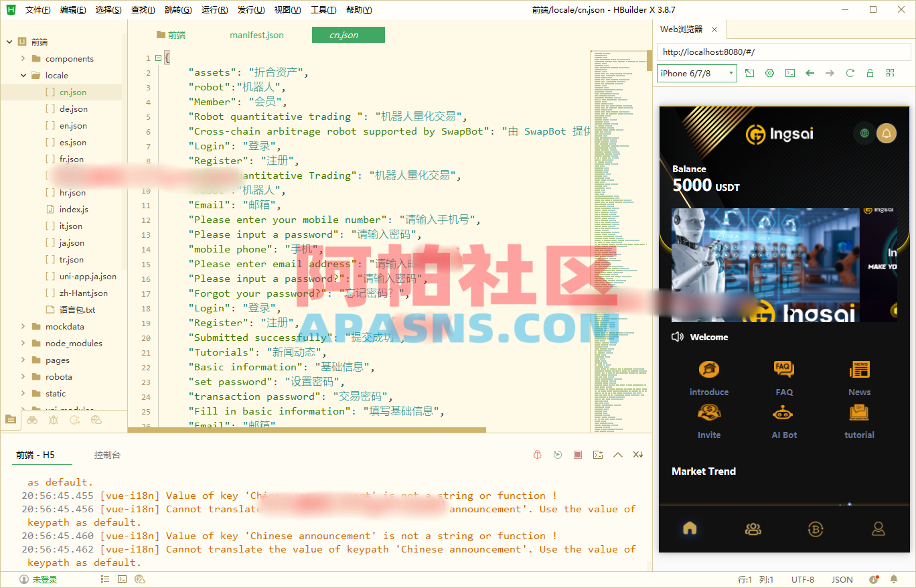Switch to the manifest.json tab

[256, 35]
